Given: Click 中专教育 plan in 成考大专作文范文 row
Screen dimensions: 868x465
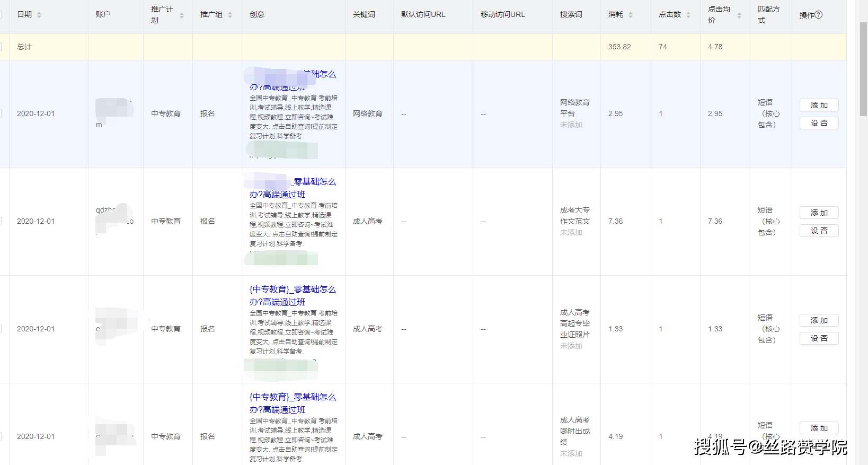Looking at the screenshot, I should pos(166,221).
